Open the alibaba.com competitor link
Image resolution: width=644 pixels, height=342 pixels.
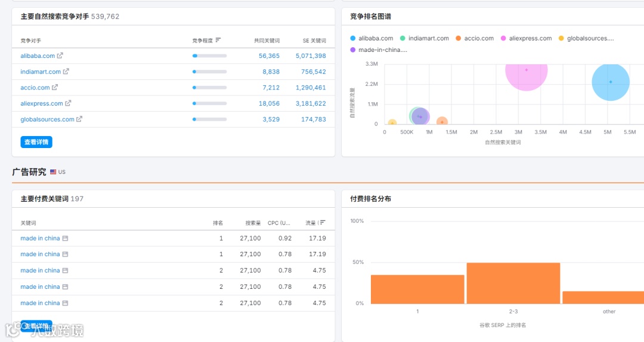[x=38, y=56]
